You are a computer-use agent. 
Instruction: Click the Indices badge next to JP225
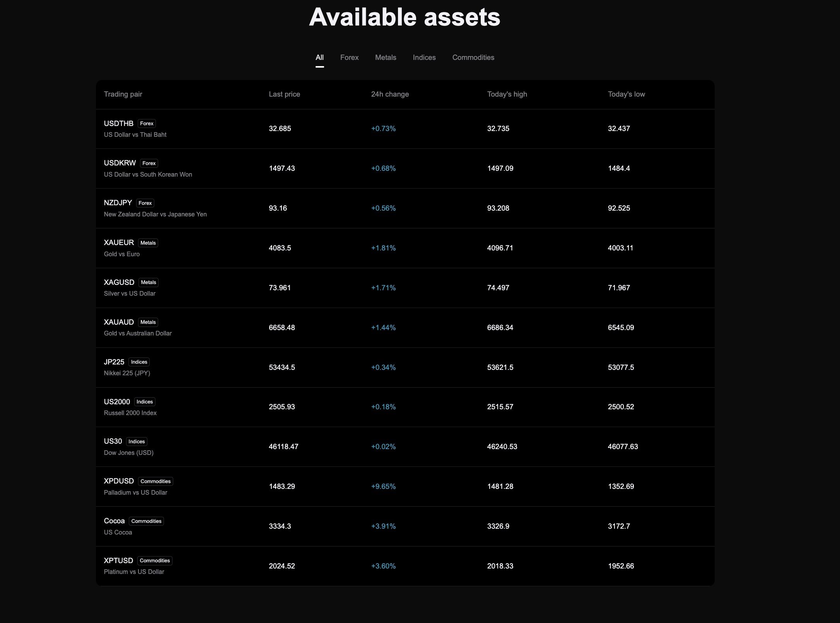coord(139,362)
